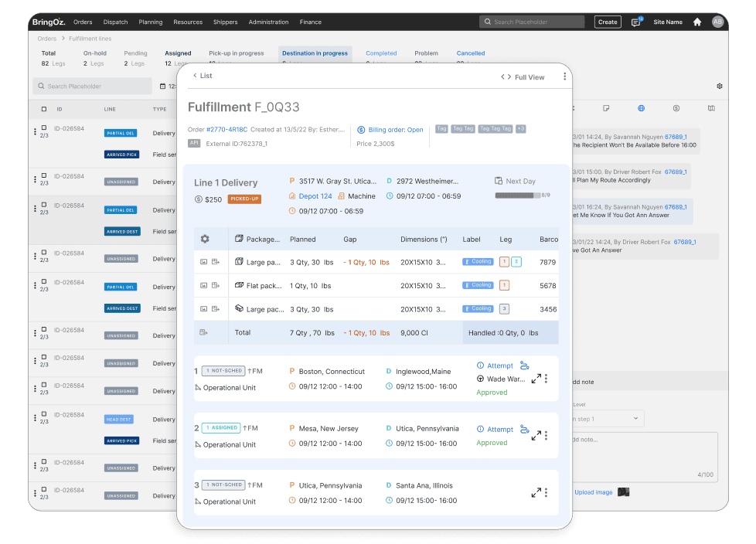This screenshot has height=544, width=756.
Task: Click the route icon next to leg 2 Attempt
Action: click(525, 429)
